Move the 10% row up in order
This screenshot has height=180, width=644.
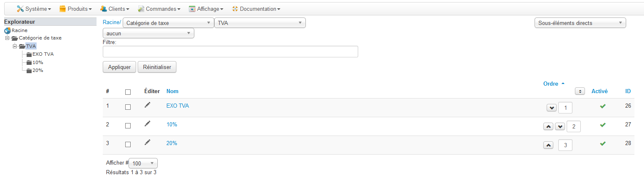(x=548, y=126)
